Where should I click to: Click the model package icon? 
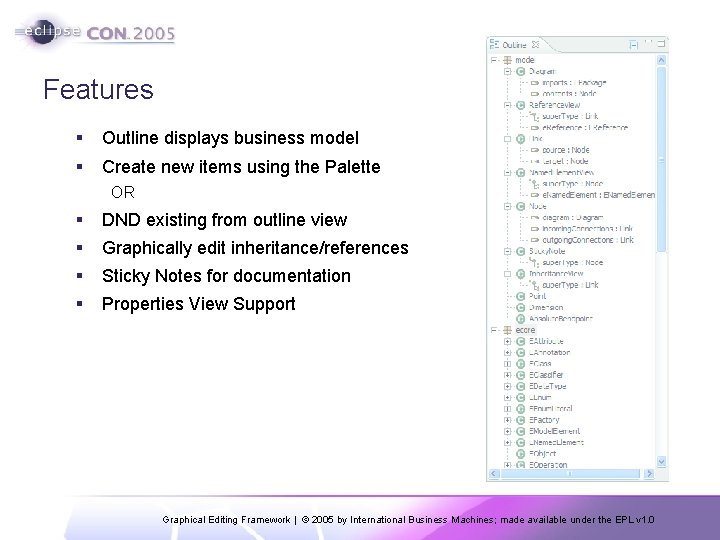[507, 60]
